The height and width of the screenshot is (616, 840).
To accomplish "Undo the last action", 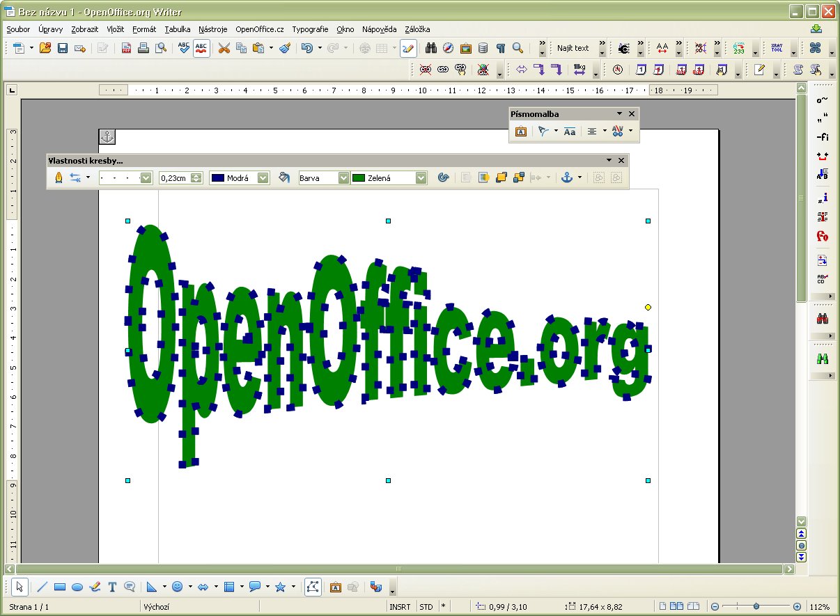I will (306, 48).
